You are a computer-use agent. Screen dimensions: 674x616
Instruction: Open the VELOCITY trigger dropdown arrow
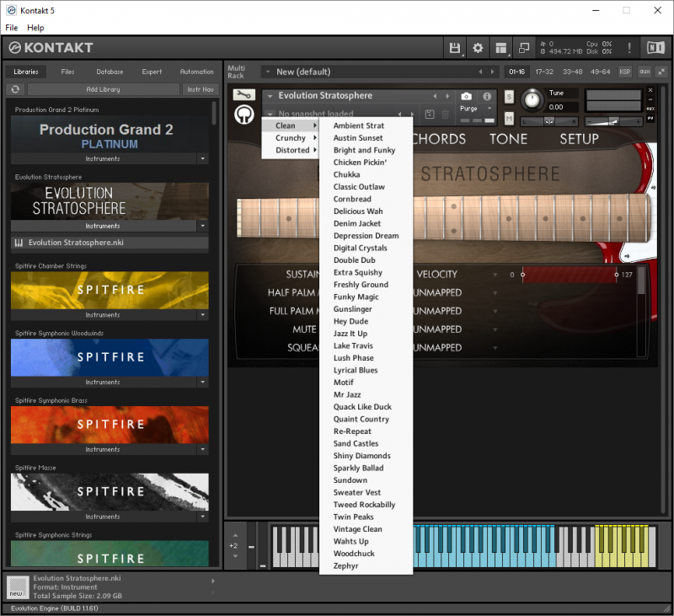pyautogui.click(x=495, y=275)
